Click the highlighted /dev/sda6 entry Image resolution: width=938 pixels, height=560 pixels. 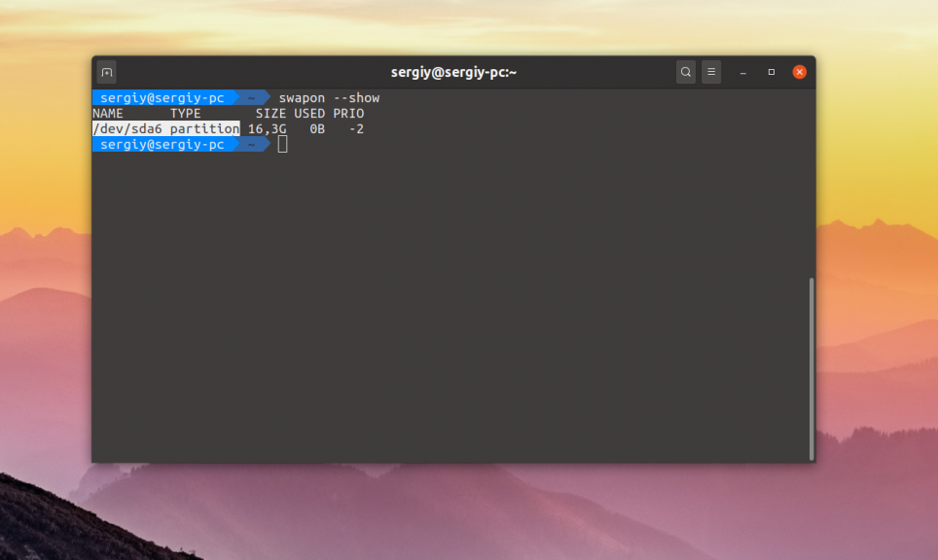127,129
